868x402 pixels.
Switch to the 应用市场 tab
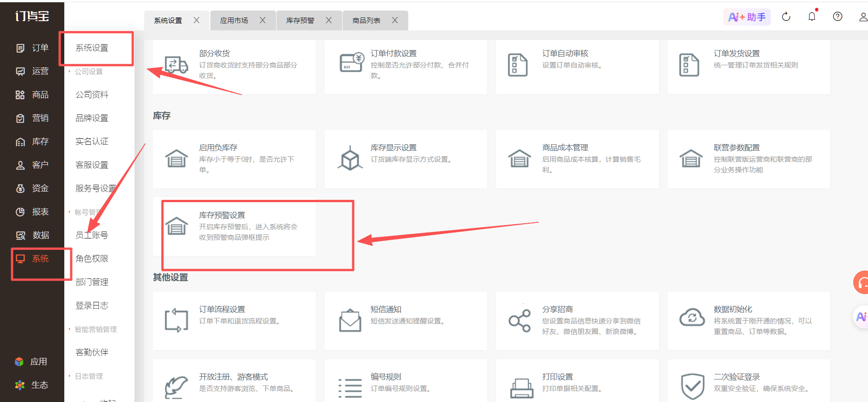(x=234, y=21)
